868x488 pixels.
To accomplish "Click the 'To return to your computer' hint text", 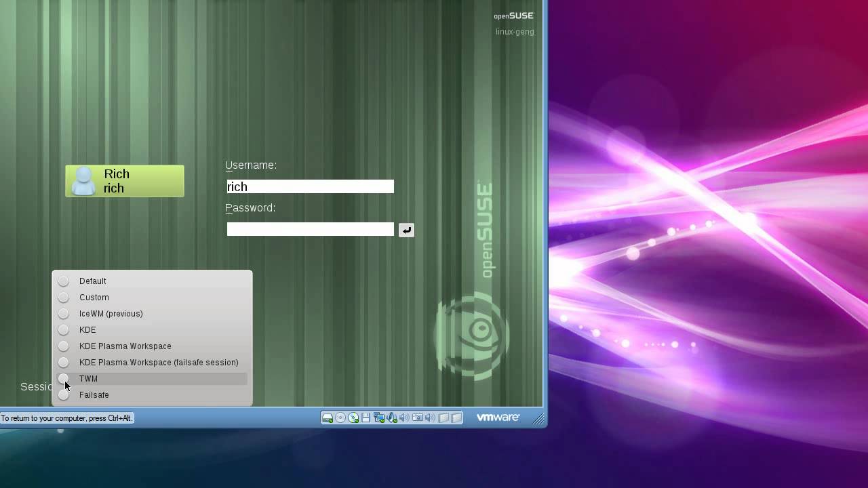I will click(x=66, y=418).
